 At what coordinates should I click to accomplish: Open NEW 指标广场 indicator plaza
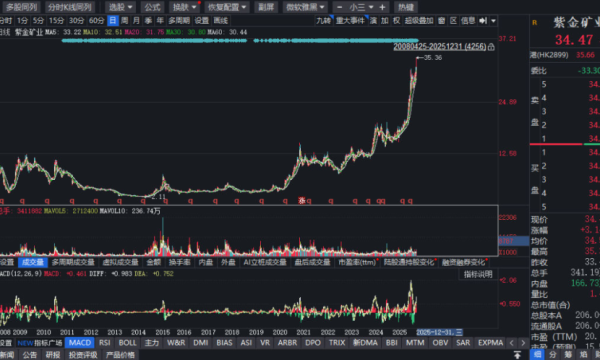tap(39, 343)
